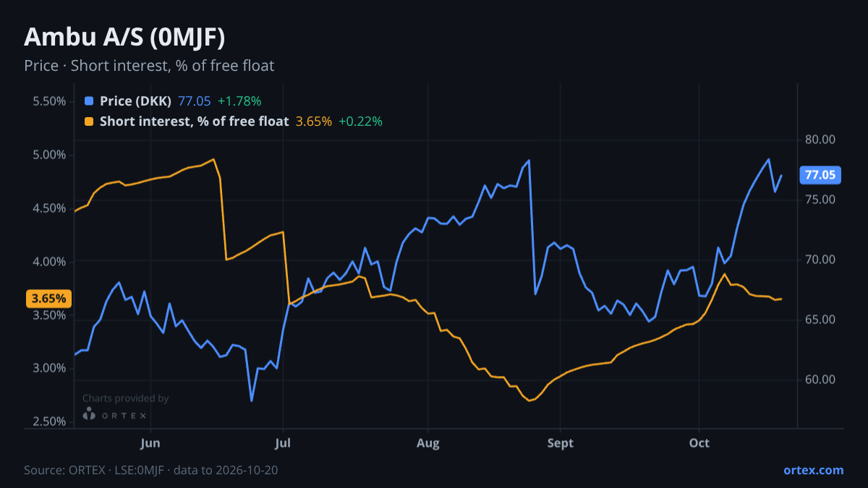Click the 4.50% left axis label
868x488 pixels.
pyautogui.click(x=49, y=208)
